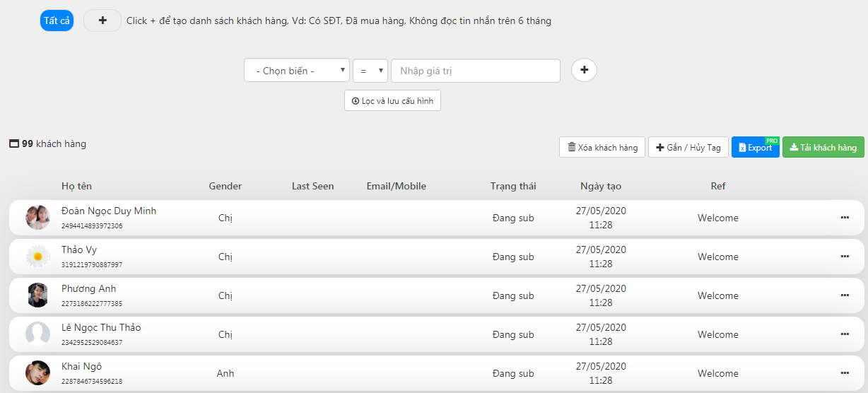The height and width of the screenshot is (393, 868).
Task: Click the "Email/Mobile" column header
Action: 397,186
